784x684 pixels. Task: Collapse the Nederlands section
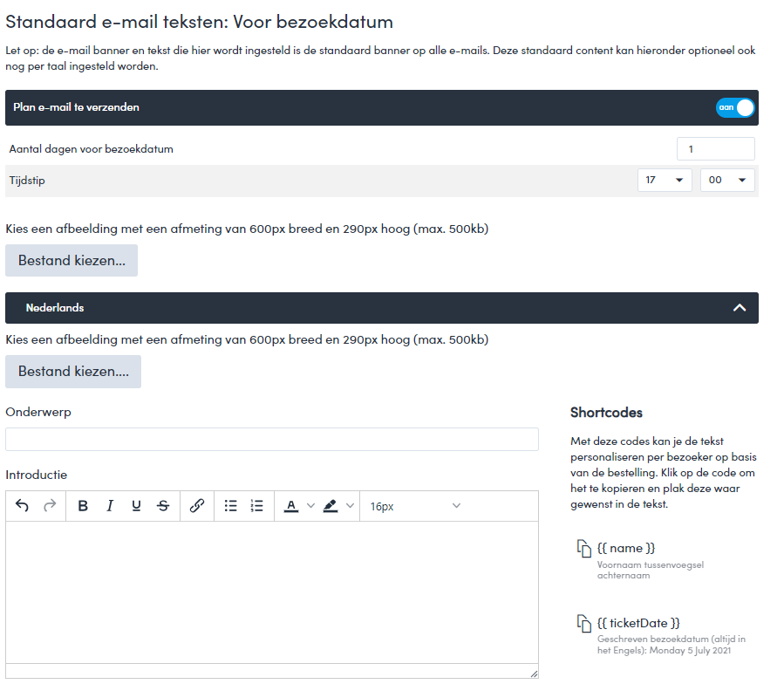click(740, 308)
